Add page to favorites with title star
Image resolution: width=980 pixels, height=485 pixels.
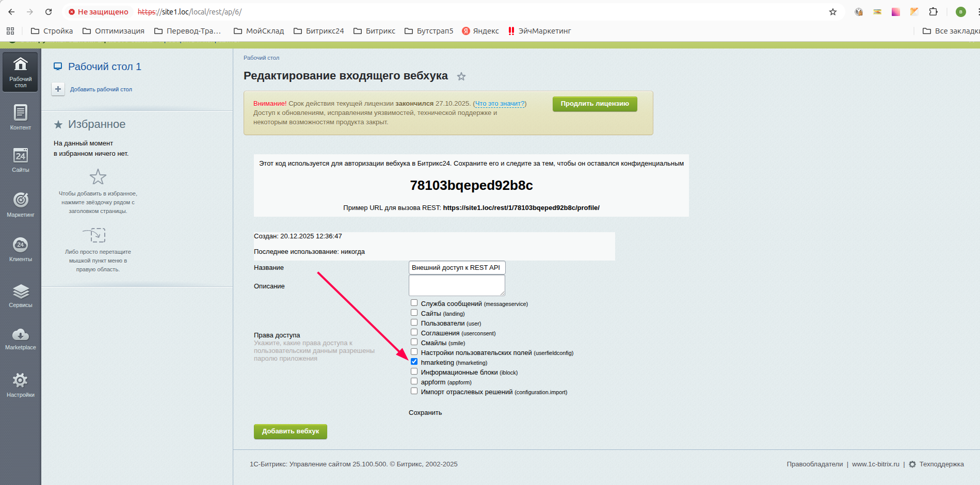click(x=461, y=76)
